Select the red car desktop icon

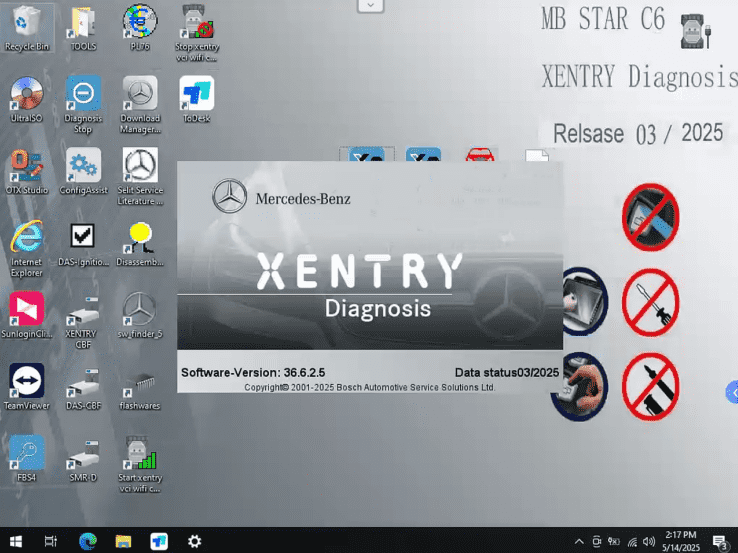pos(480,154)
